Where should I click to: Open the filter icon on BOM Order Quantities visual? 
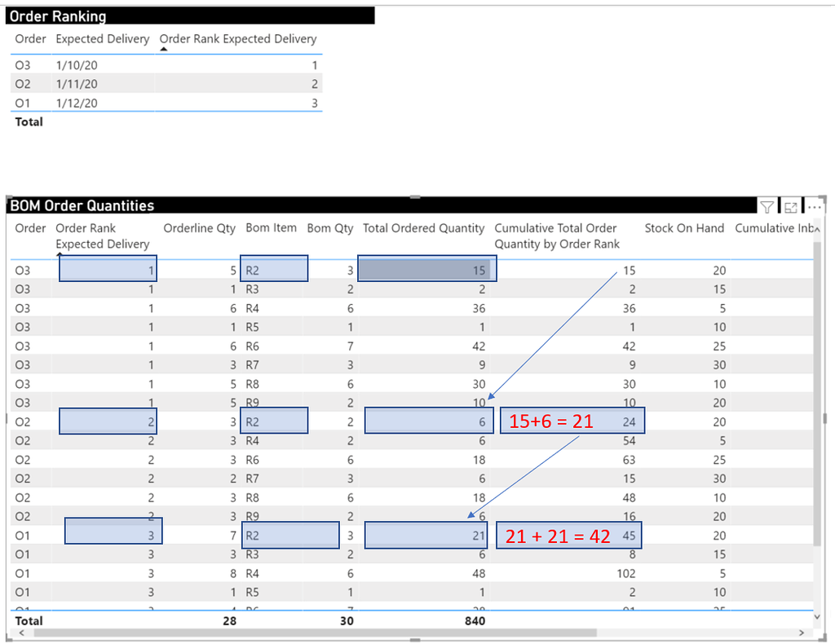tap(767, 207)
